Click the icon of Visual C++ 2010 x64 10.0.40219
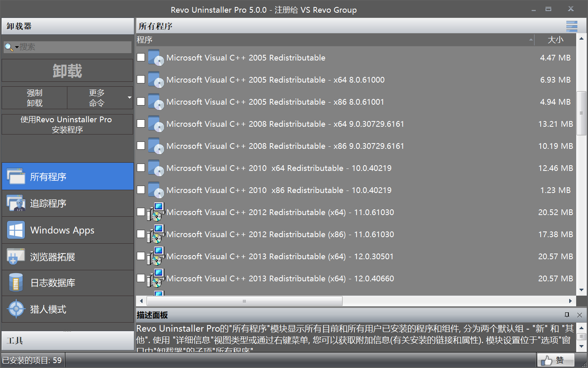 (156, 168)
